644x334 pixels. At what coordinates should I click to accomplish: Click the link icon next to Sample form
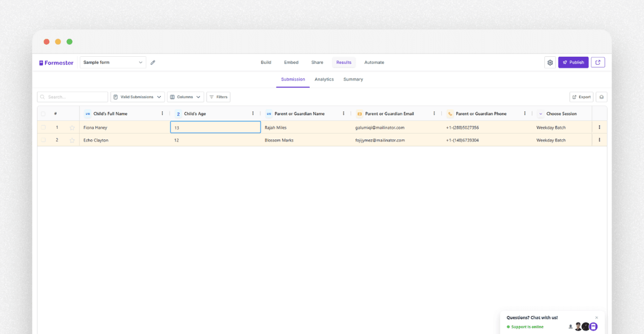pos(153,62)
